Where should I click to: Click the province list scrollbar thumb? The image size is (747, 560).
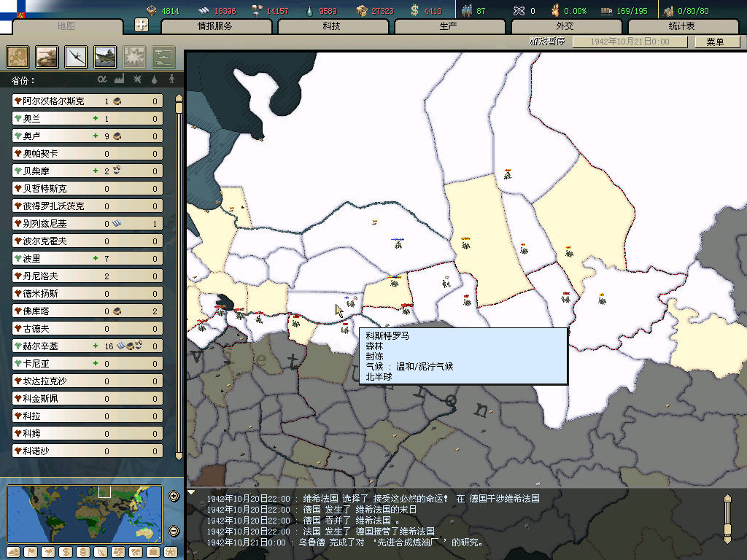179,108
